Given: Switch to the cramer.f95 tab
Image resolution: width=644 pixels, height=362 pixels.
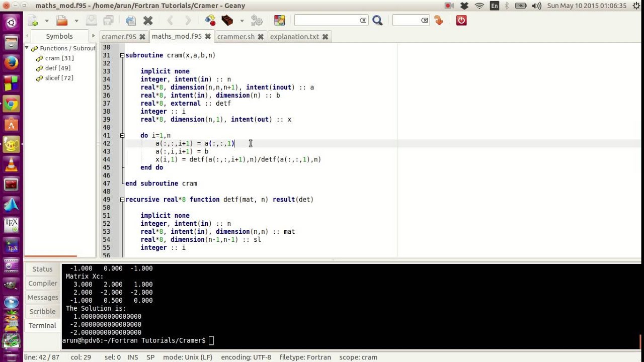Looking at the screenshot, I should [x=119, y=37].
